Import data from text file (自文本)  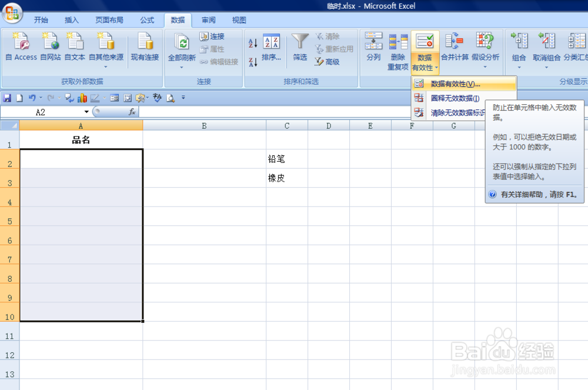pyautogui.click(x=75, y=47)
